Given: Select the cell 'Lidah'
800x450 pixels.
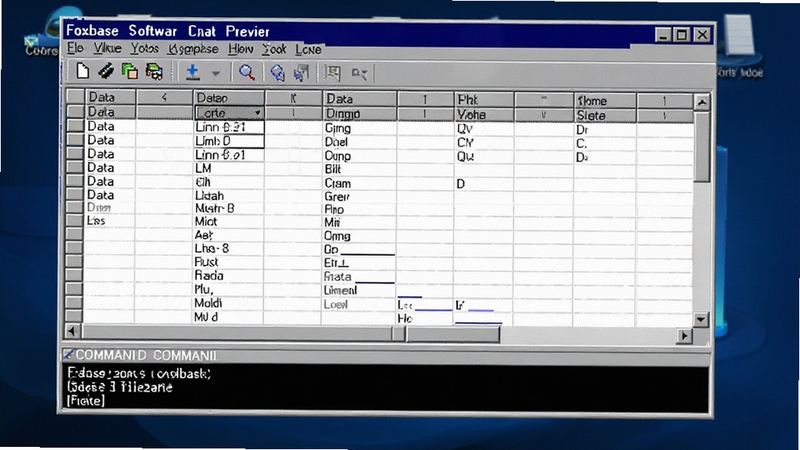Looking at the screenshot, I should click(228, 195).
